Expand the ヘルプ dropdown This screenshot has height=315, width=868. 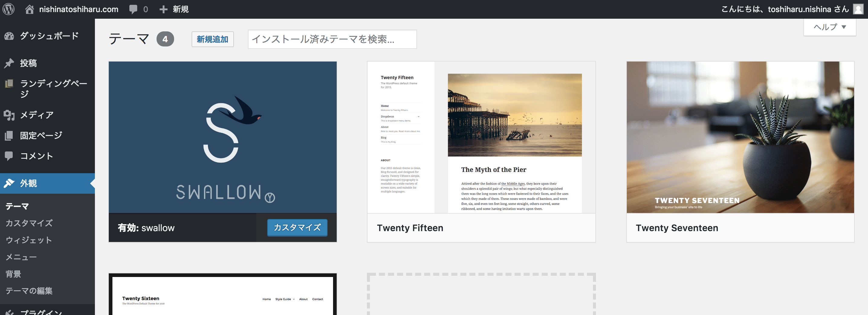pyautogui.click(x=830, y=27)
